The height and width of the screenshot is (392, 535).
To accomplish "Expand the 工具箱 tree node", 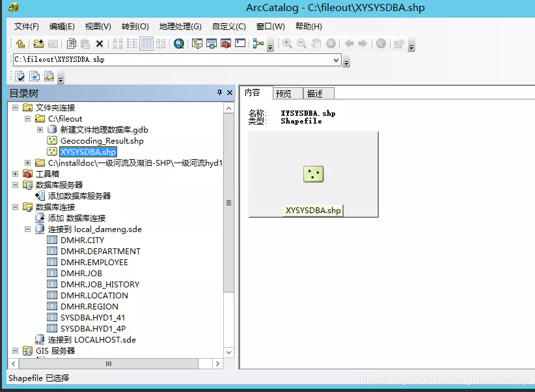I will (16, 174).
